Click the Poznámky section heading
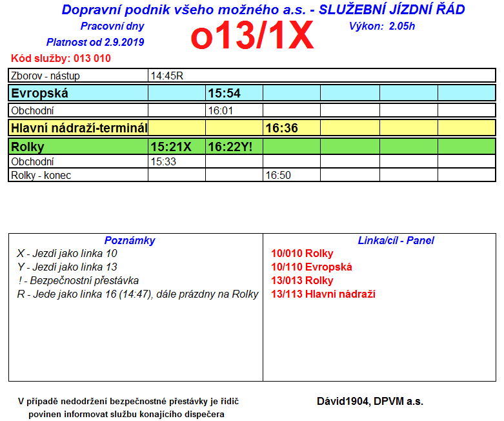 pos(130,240)
